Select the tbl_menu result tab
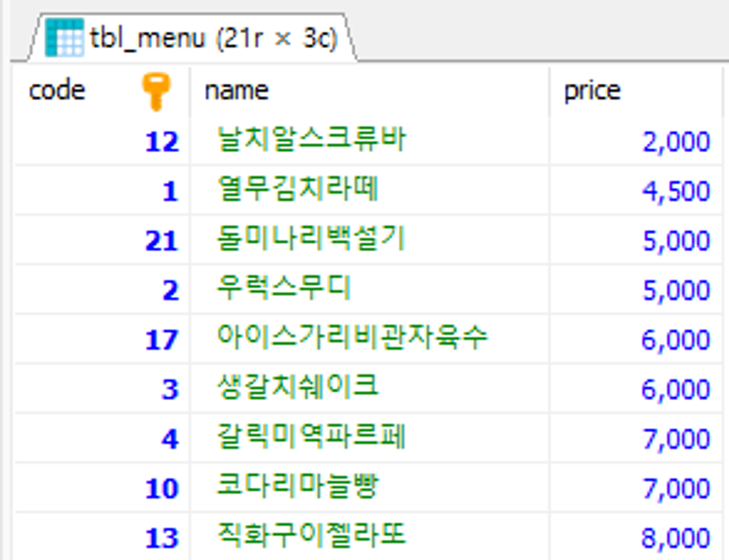The image size is (729, 560). [x=213, y=39]
